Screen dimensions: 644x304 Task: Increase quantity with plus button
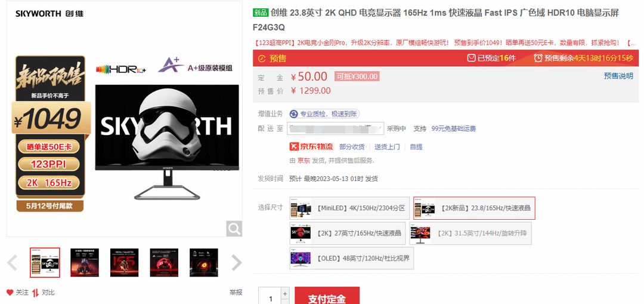point(285,294)
